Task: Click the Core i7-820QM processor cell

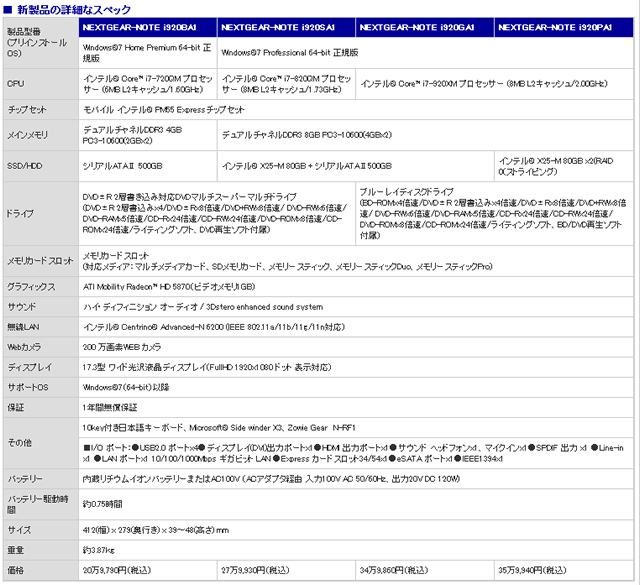Action: (287, 84)
